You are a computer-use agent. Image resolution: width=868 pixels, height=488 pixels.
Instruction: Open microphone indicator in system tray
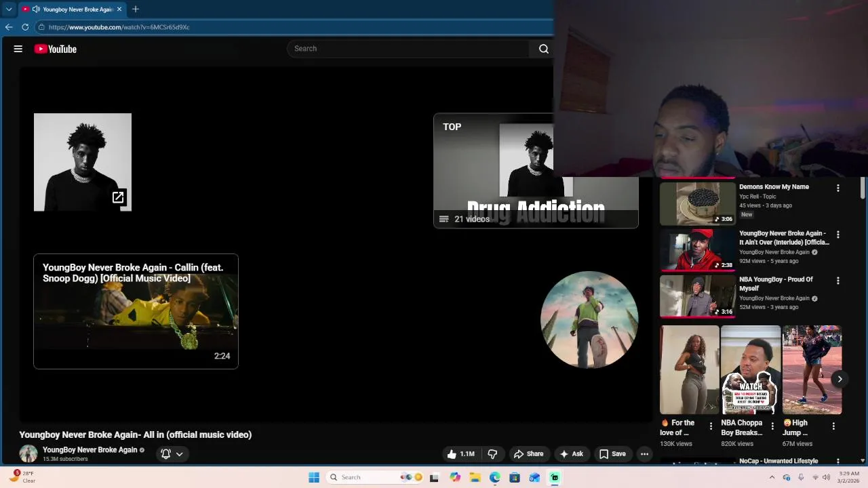[801, 477]
